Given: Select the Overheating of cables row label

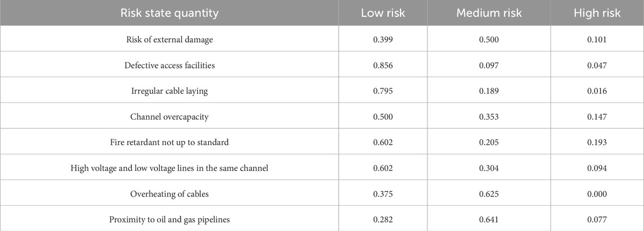Looking at the screenshot, I should click(x=169, y=194).
